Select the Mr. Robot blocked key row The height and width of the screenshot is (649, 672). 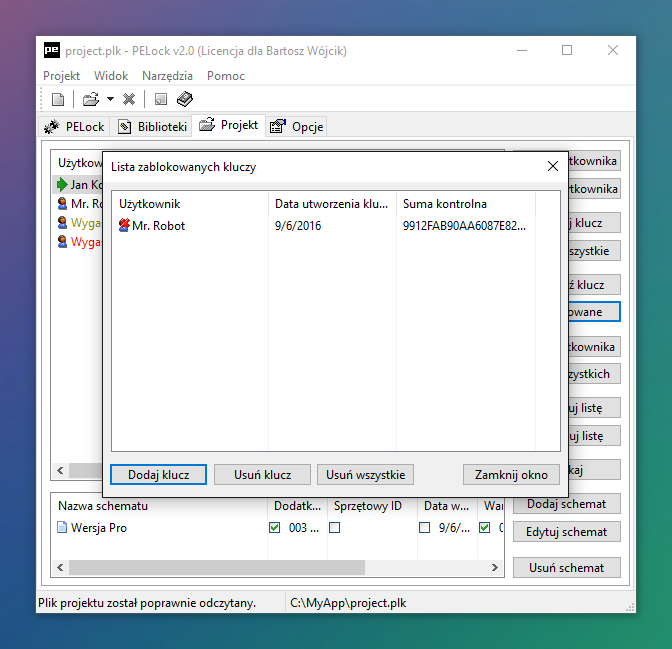click(322, 225)
